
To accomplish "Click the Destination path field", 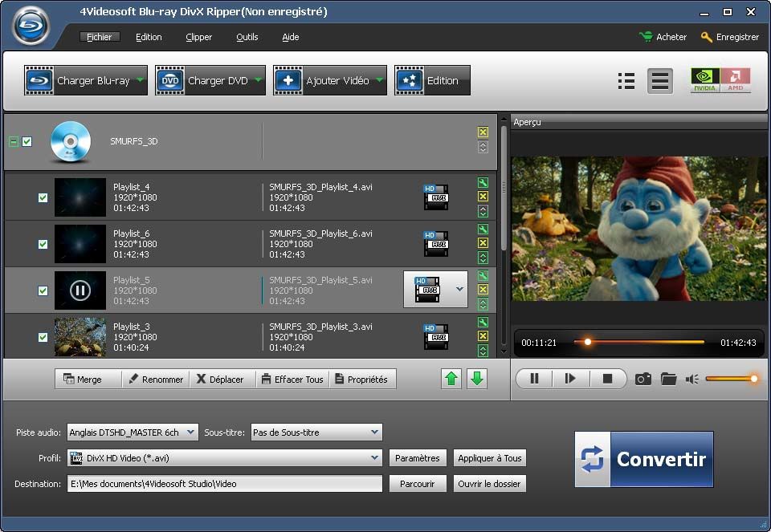I will tap(225, 483).
